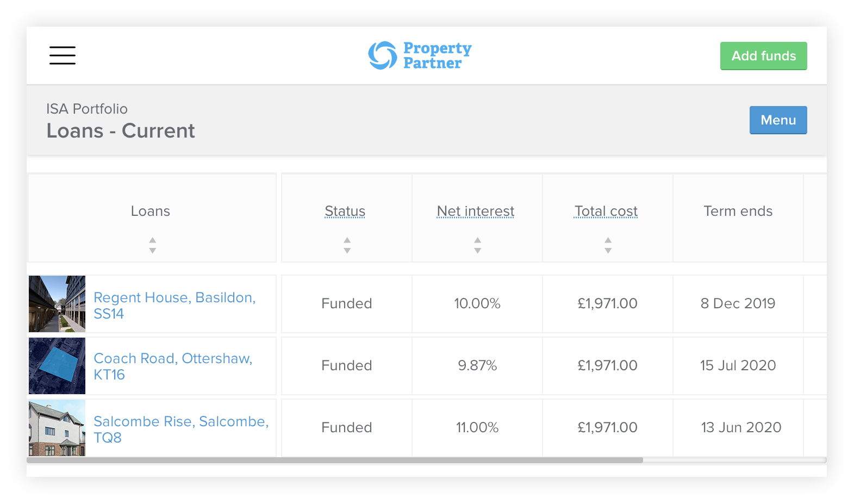Click the Regent House property thumbnail

pos(57,304)
